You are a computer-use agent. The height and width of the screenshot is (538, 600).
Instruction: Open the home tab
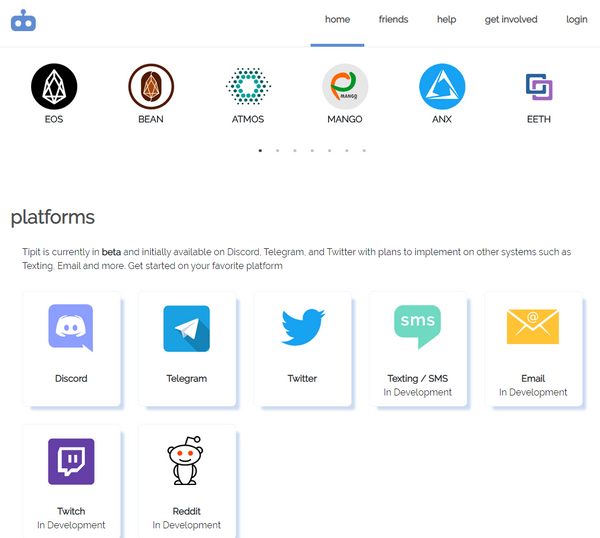(337, 20)
